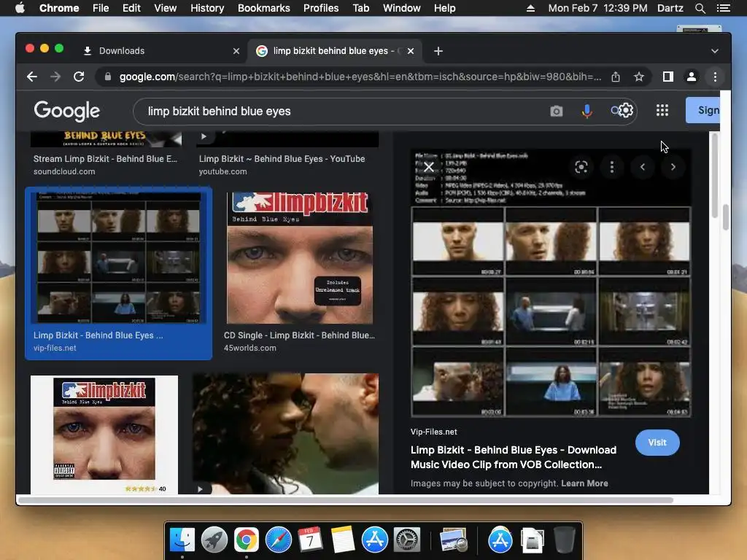Close the image preview panel
The image size is (747, 560).
[x=429, y=167]
